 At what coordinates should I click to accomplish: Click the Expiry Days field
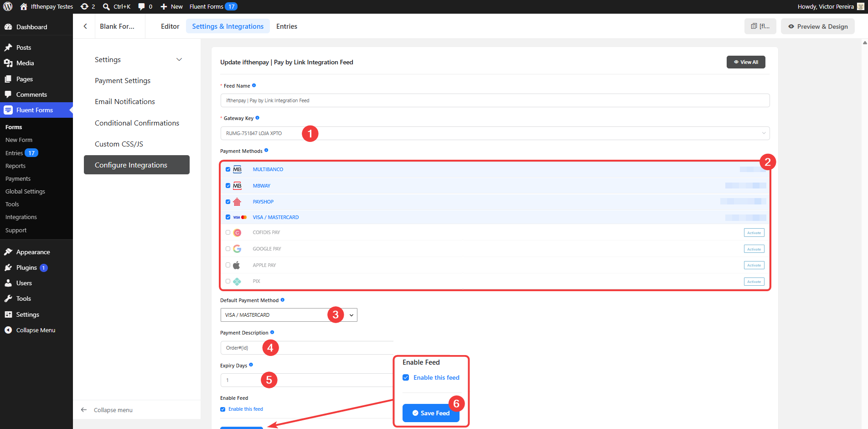(307, 380)
